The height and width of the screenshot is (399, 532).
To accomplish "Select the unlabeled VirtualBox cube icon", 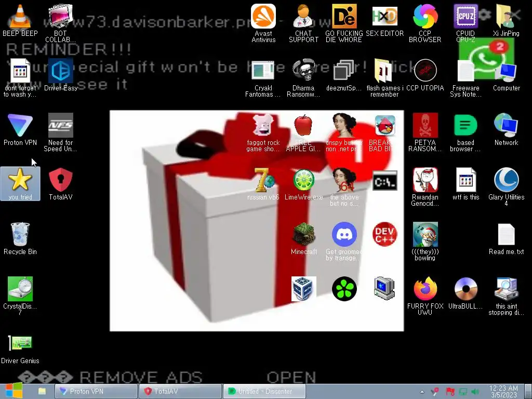I will 303,289.
